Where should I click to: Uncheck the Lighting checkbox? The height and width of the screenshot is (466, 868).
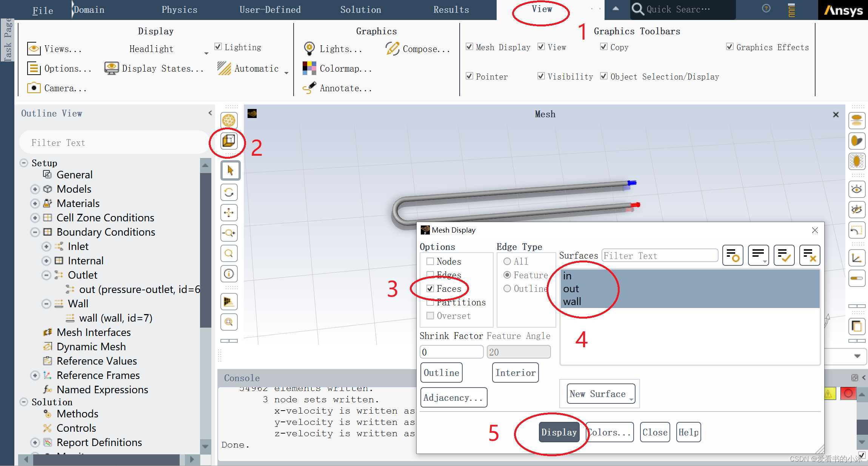tap(218, 47)
